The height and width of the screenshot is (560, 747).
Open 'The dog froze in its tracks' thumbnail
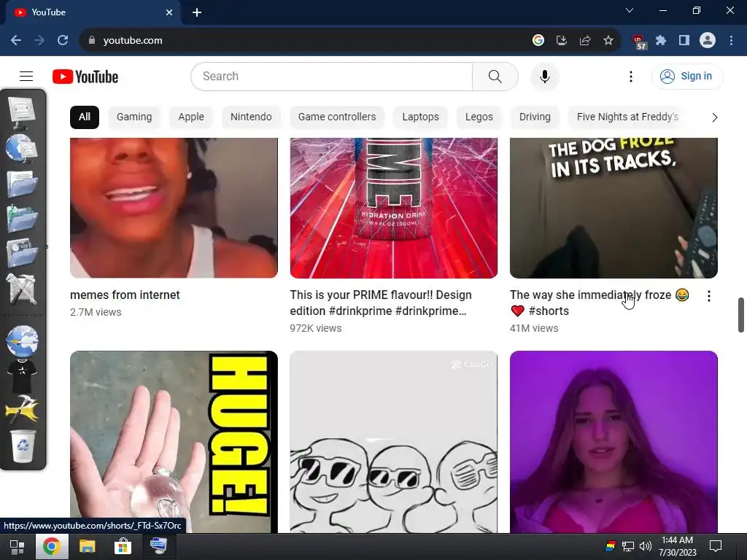(x=614, y=208)
